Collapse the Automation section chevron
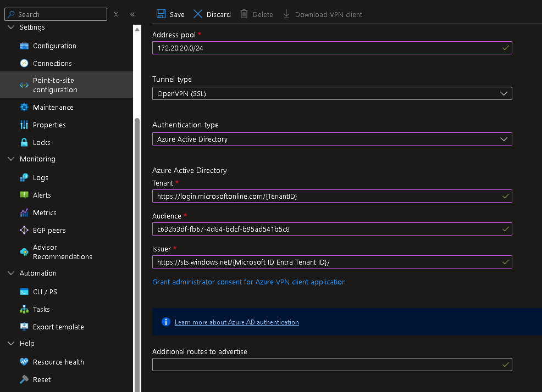 click(x=11, y=273)
